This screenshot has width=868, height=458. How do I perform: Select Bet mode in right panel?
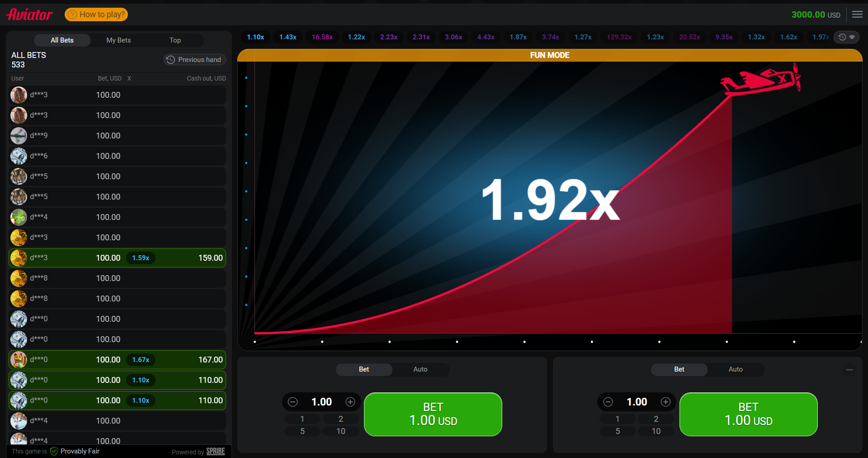coord(679,369)
